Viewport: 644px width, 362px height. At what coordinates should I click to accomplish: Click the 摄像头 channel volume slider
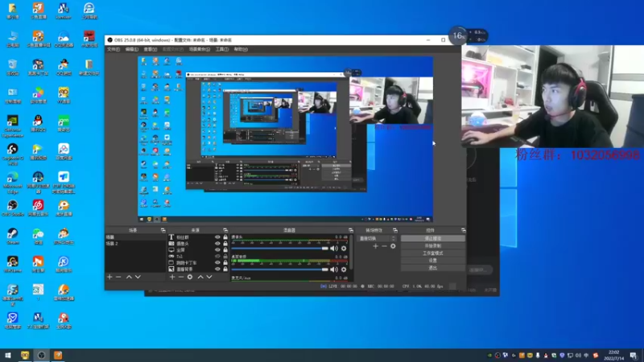pyautogui.click(x=279, y=249)
